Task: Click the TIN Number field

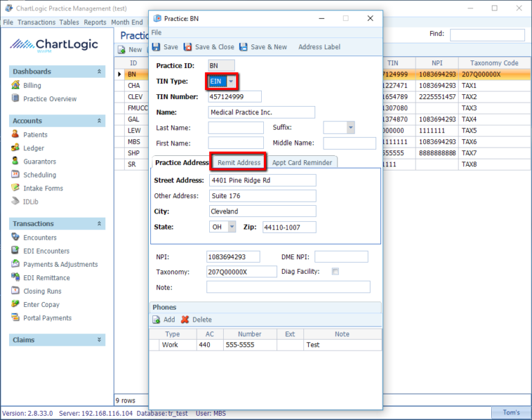Action: coord(235,96)
